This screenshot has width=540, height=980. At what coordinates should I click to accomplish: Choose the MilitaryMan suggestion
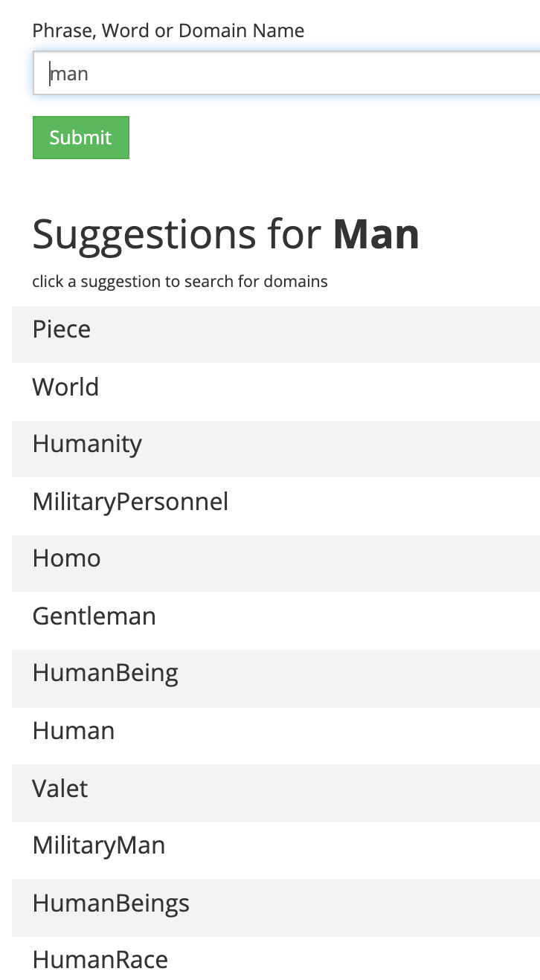coord(98,845)
